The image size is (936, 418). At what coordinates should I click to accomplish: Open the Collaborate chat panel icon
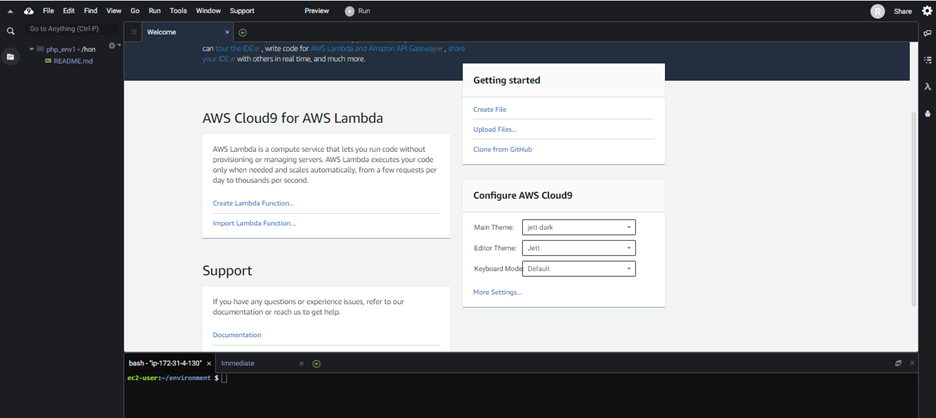coord(927,33)
